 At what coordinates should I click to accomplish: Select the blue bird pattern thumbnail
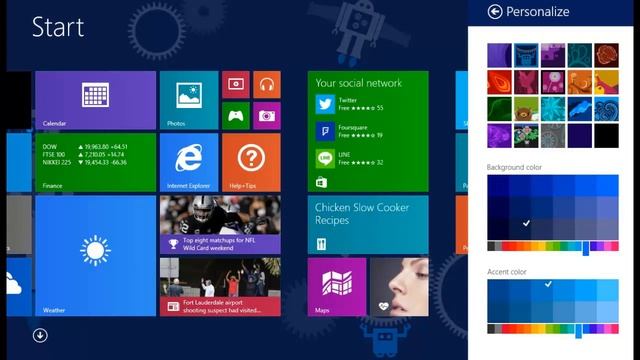pyautogui.click(x=580, y=109)
